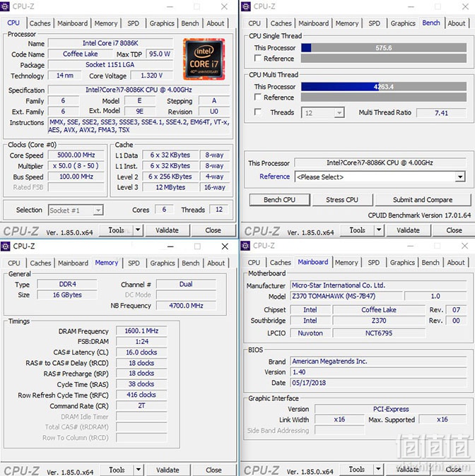
Task: Click Multi Thread Ratio value 7.41
Action: pyautogui.click(x=441, y=112)
